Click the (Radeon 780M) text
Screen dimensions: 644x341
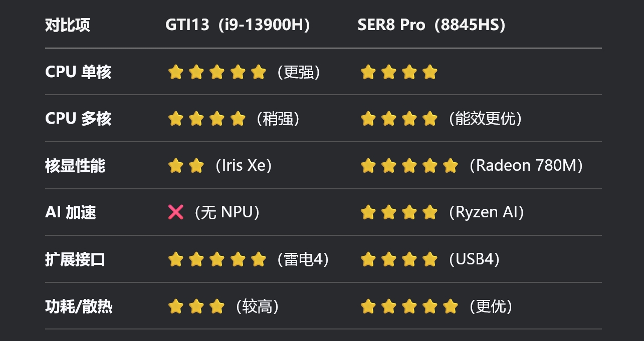coord(526,166)
